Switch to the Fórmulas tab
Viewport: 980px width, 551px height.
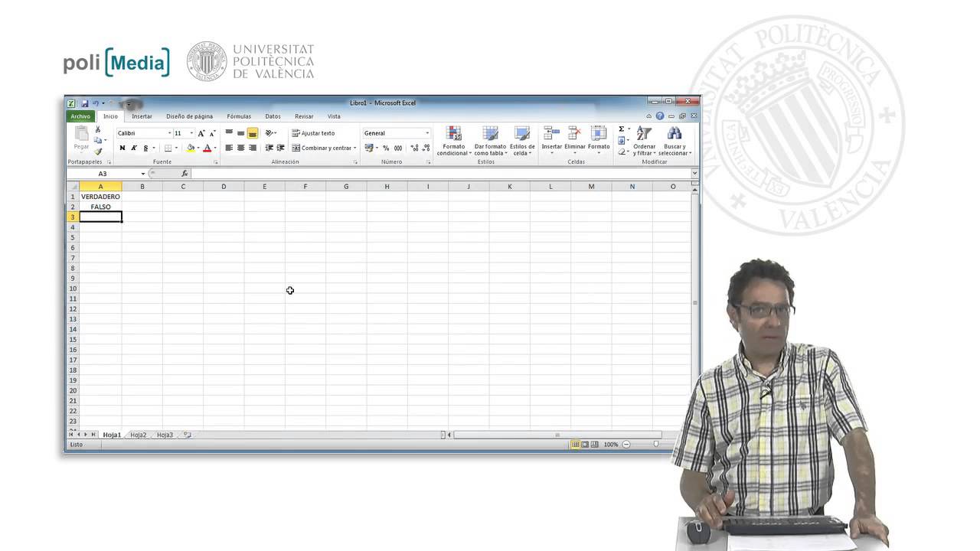(x=239, y=116)
